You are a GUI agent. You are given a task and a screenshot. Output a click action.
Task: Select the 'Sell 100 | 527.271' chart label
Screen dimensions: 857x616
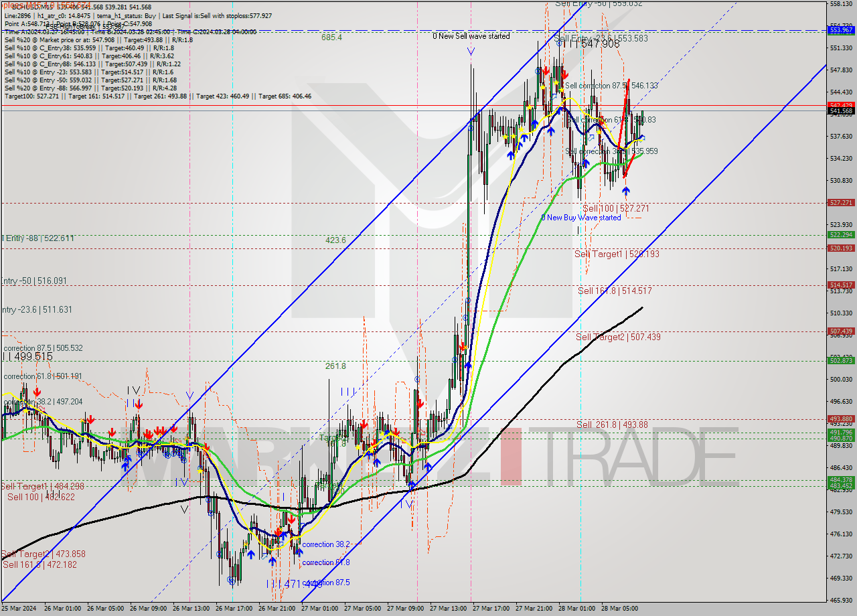point(616,209)
